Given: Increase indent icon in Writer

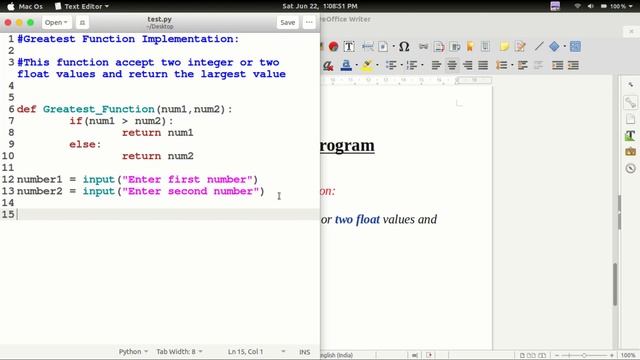Looking at the screenshot, I should (x=558, y=65).
